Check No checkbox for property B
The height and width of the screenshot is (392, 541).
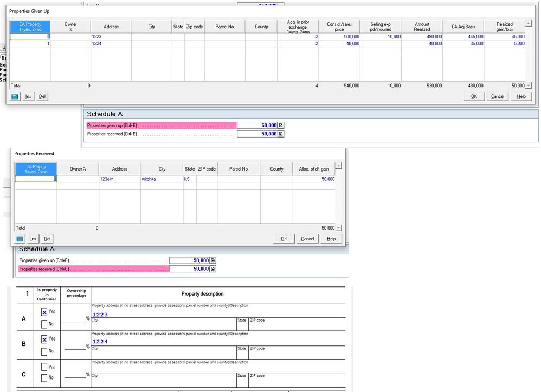click(44, 351)
